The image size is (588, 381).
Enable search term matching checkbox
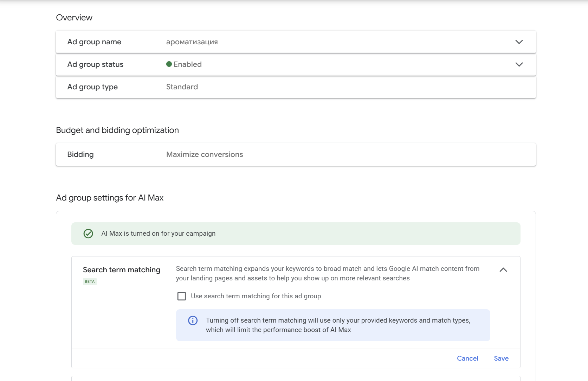[x=182, y=296]
